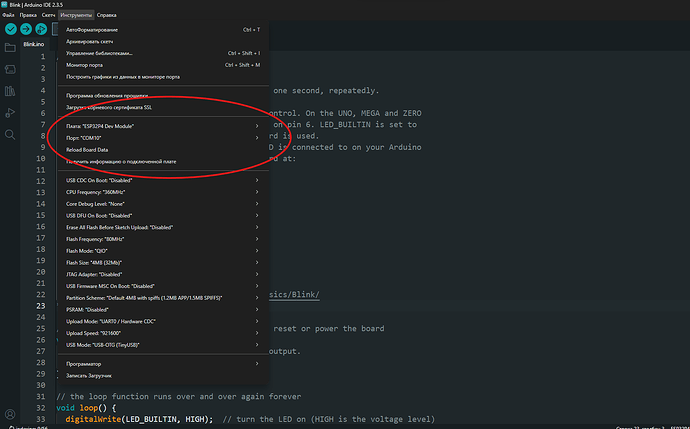This screenshot has width=690, height=429.
Task: Choose Записать Загрузчик
Action: coord(163,376)
